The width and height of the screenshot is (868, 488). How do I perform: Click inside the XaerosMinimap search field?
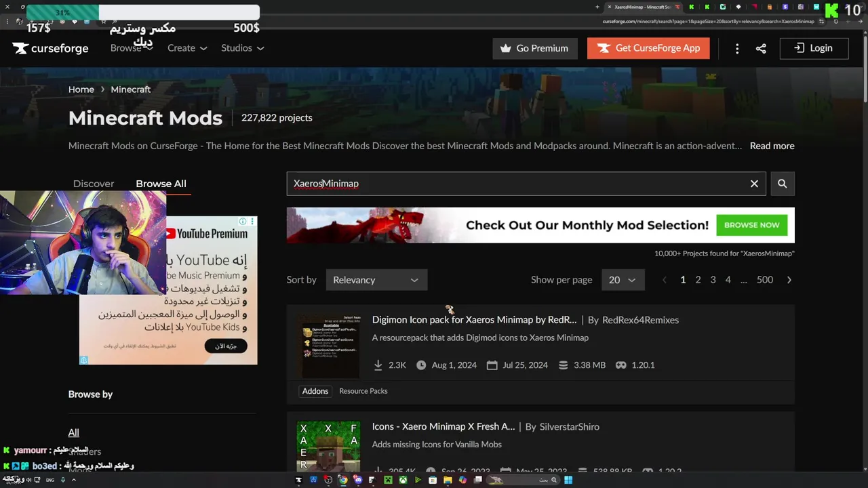pos(526,184)
